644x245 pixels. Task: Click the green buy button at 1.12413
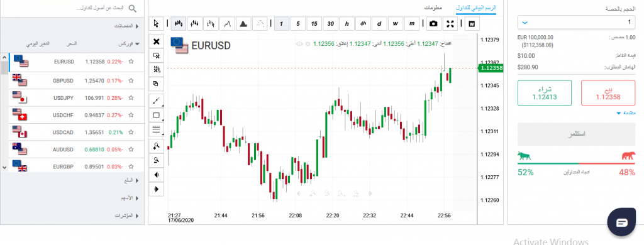pos(545,93)
